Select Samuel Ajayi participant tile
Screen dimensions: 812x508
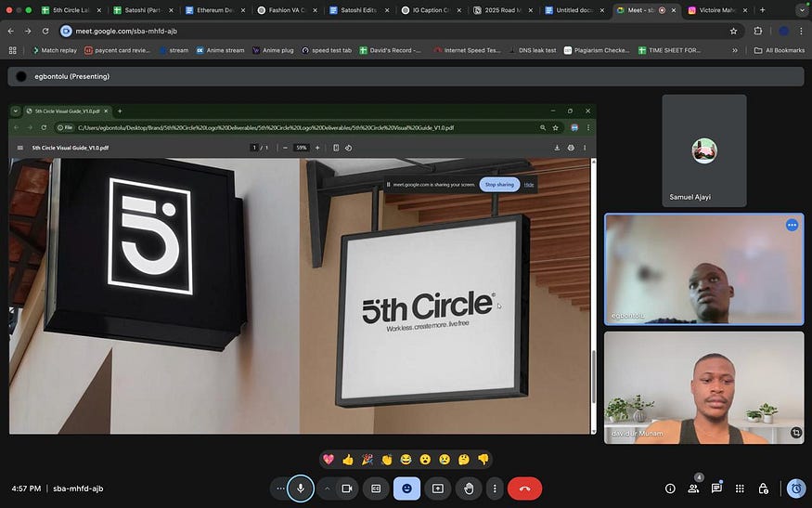tap(704, 150)
